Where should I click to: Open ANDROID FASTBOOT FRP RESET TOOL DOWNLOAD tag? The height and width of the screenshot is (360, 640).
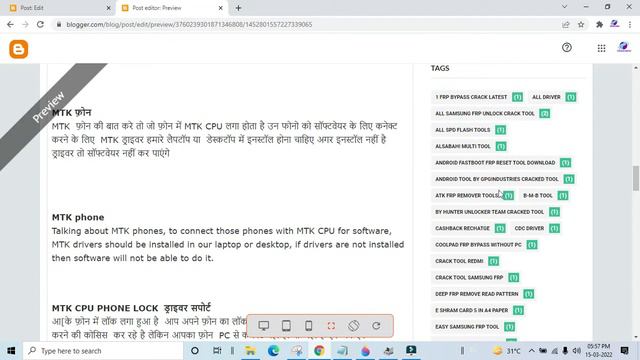[502, 162]
